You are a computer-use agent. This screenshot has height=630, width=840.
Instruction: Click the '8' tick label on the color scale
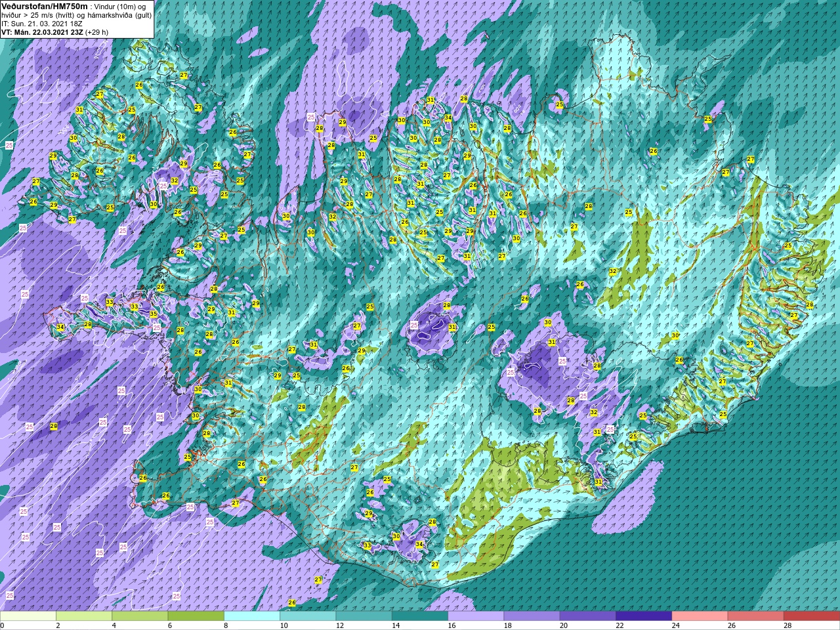click(x=227, y=625)
